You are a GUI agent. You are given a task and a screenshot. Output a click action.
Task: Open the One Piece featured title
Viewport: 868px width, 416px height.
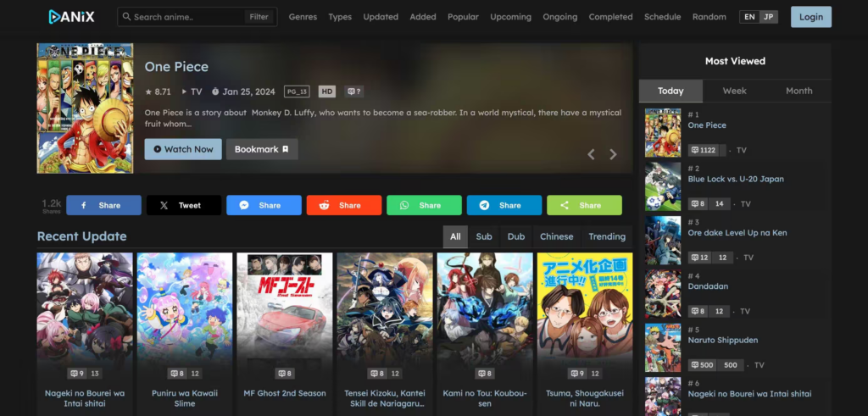(x=176, y=67)
